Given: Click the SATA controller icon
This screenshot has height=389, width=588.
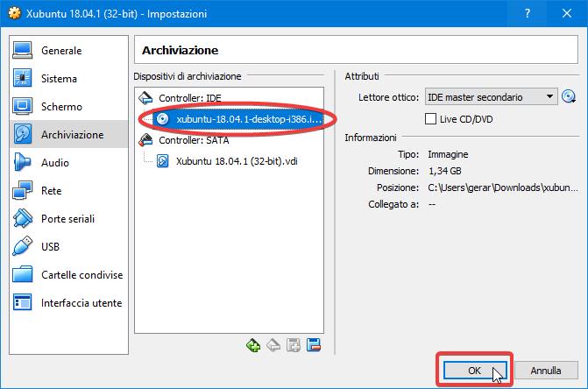Looking at the screenshot, I should (145, 140).
